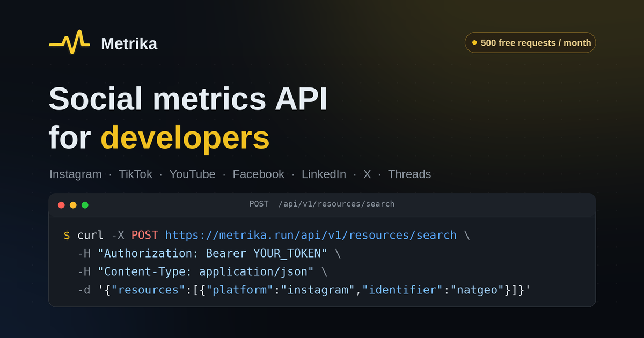Select the Threads platform label
Screen dimensions: 644x338
coord(409,174)
